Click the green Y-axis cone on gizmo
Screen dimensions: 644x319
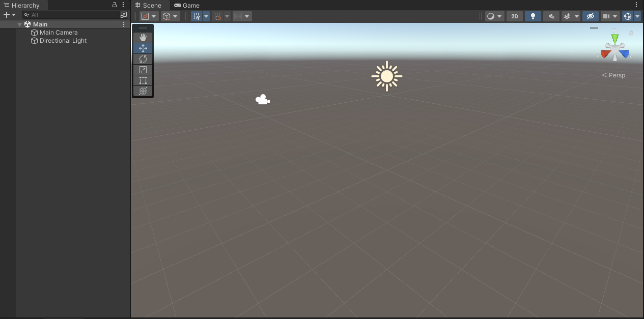tap(615, 38)
